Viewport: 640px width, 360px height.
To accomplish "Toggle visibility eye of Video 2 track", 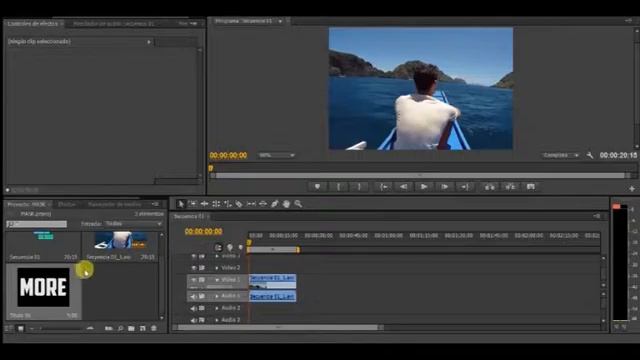I will coord(194,268).
